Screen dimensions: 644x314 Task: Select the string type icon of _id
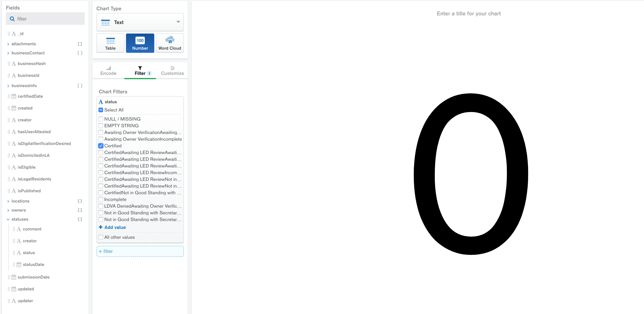click(x=14, y=33)
